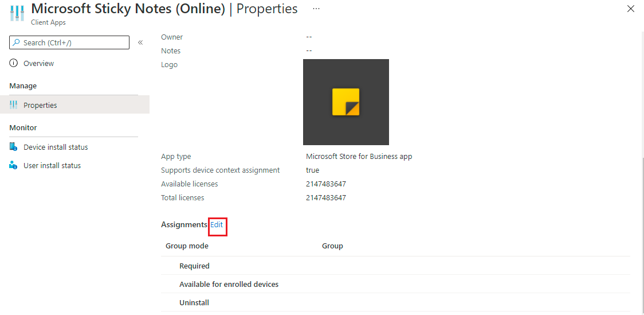This screenshot has width=644, height=315.
Task: Click the App type label
Action: coord(176,156)
